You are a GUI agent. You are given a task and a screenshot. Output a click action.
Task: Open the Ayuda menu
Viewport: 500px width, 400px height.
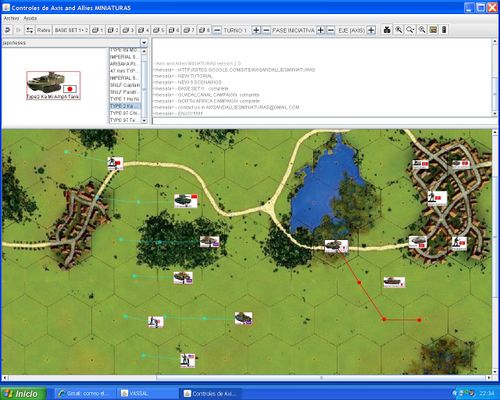pos(30,18)
